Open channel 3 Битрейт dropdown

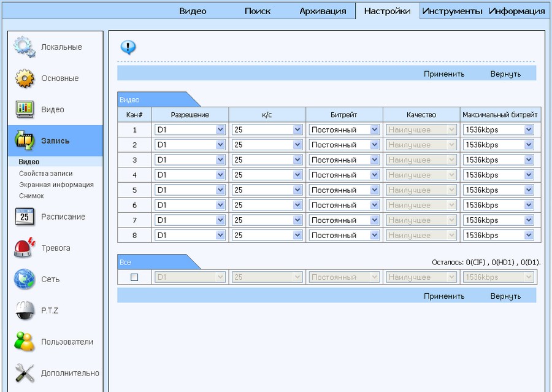click(x=344, y=160)
